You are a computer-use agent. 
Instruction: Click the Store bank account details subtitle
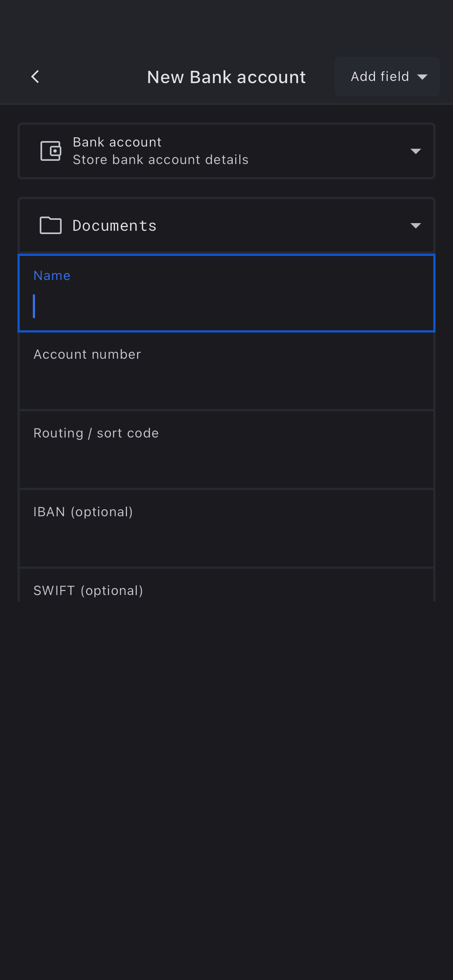[160, 160]
